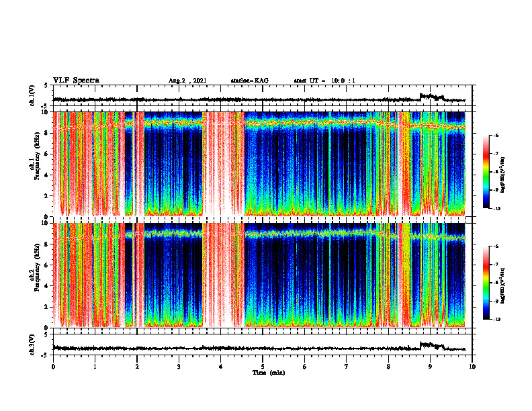The width and height of the screenshot is (532, 411).
Task: Click the time-axis tick label '4'
Action: pyautogui.click(x=220, y=367)
